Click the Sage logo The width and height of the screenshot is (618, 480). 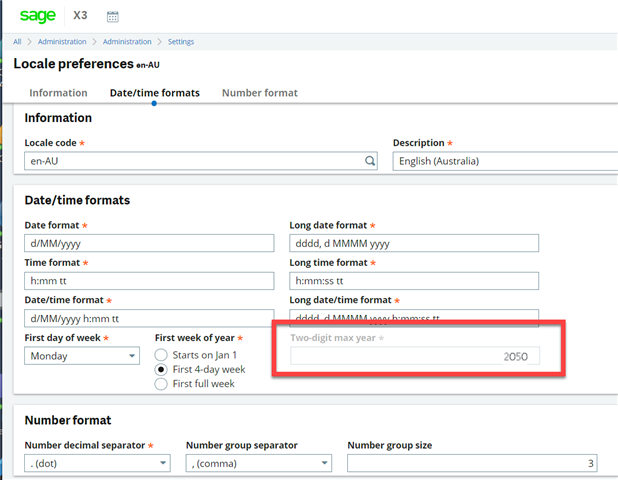(x=40, y=16)
